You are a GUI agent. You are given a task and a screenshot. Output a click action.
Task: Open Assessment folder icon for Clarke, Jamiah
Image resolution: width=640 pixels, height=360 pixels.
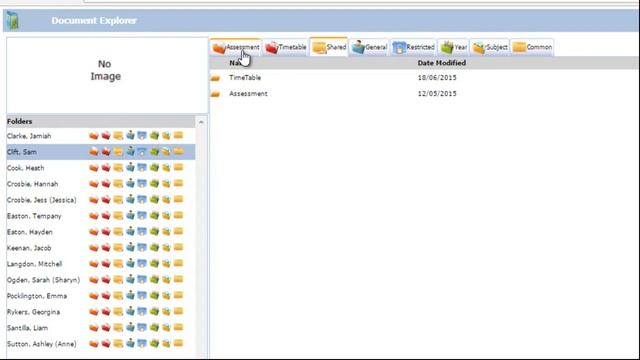94,136
